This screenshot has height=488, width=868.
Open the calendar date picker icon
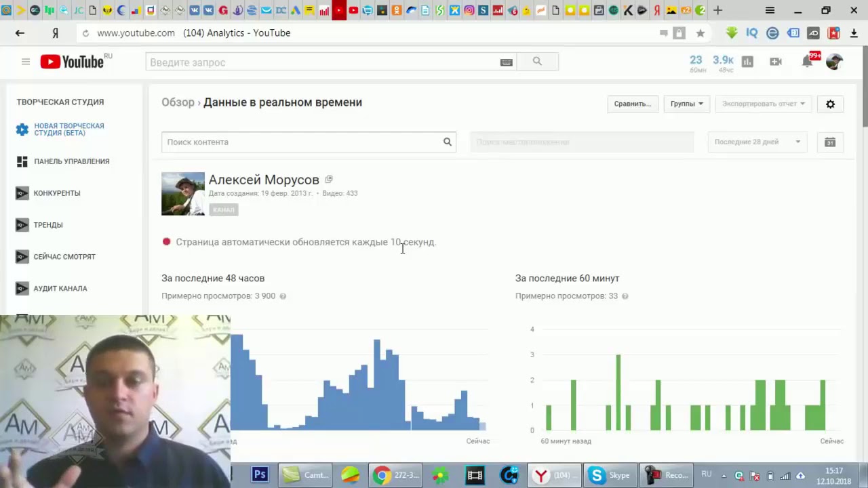point(830,142)
